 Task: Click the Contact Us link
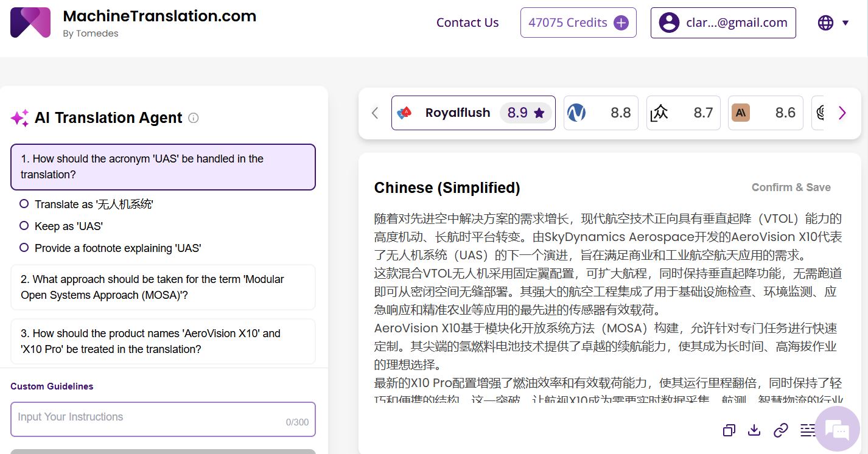pos(467,23)
